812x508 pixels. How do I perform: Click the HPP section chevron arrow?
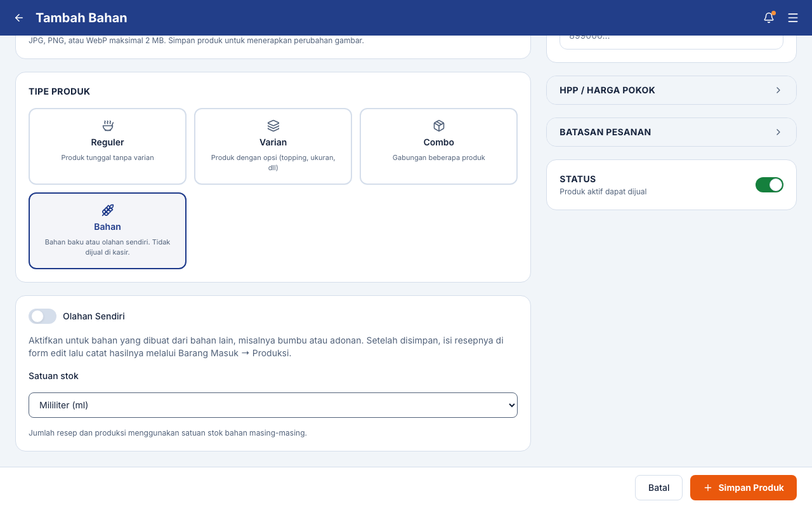778,90
